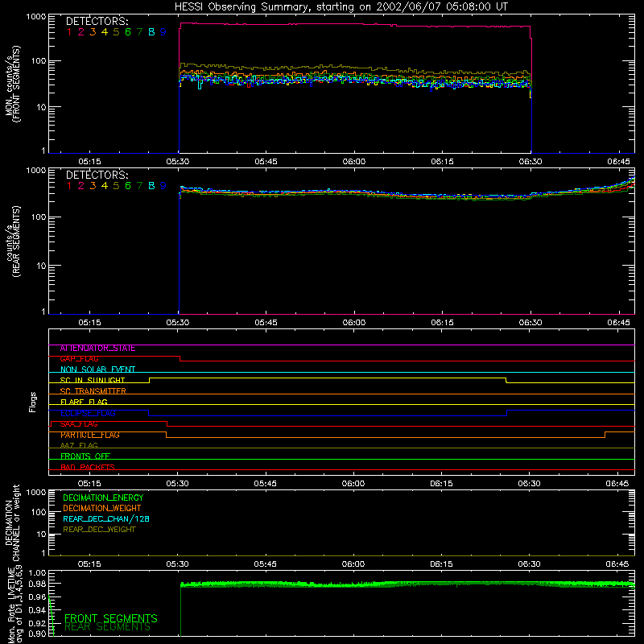Click the 1.00 y-axis label of livetime plot
Screen dimensions: 644x644
[x=37, y=572]
